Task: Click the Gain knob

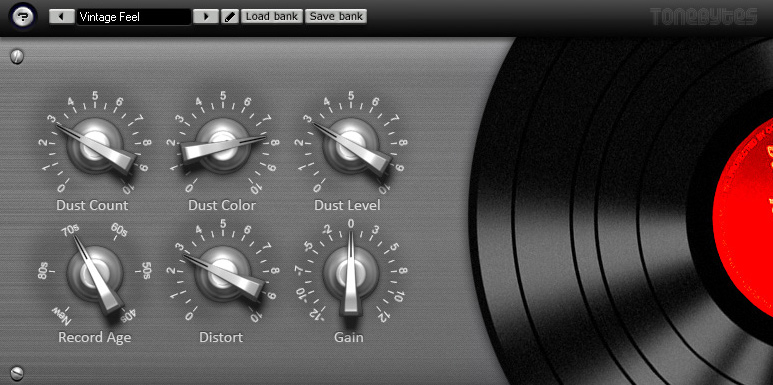Action: click(351, 274)
